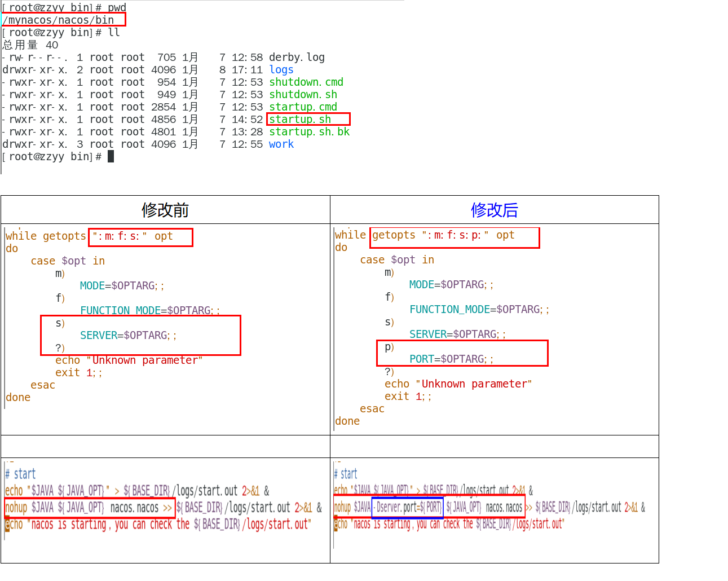Click the logs directory name
Viewport: 728px width, 581px height.
[x=281, y=70]
